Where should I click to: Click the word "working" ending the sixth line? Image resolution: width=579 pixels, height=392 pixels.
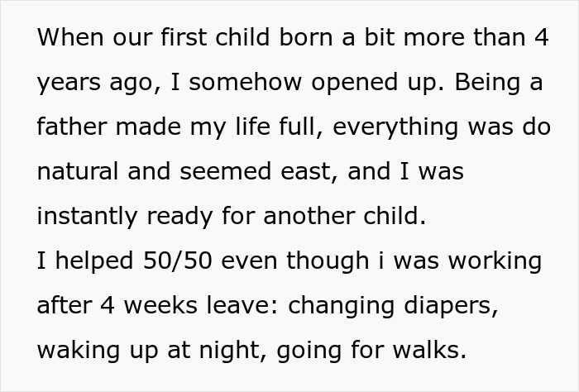click(495, 262)
